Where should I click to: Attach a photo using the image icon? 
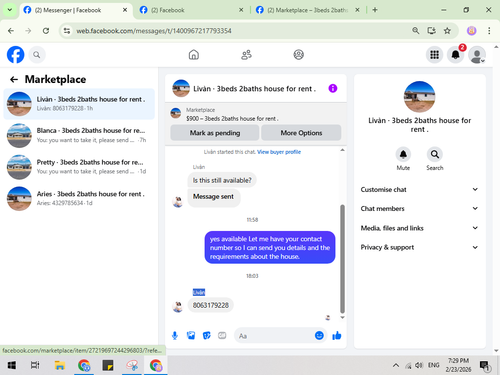tap(191, 335)
